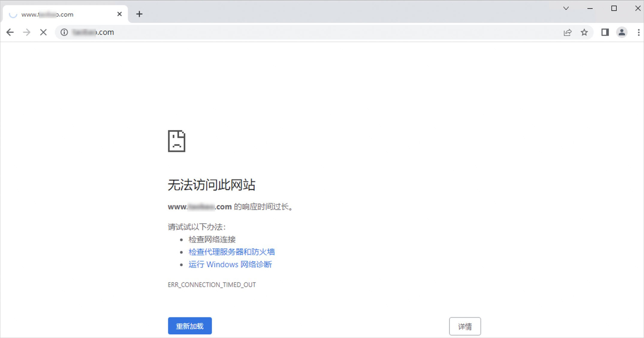Open 检查代理服务器和防火墙 link
This screenshot has height=338, width=644.
231,252
